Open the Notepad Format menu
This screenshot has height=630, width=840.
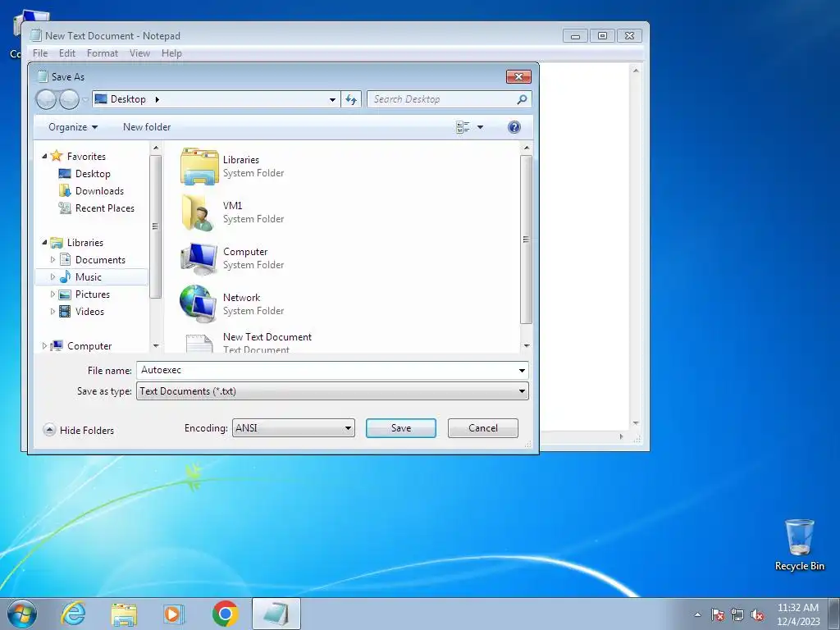103,53
